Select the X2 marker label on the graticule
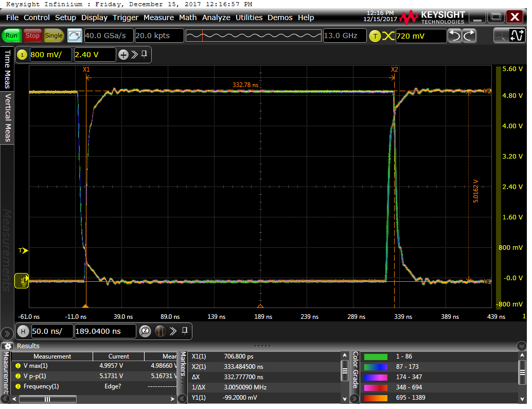 pos(394,70)
